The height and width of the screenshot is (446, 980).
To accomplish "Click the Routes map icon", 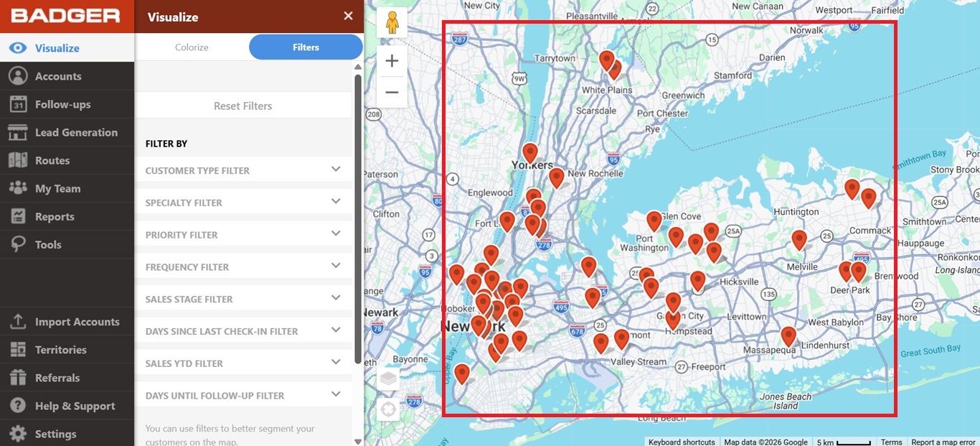I will (18, 160).
